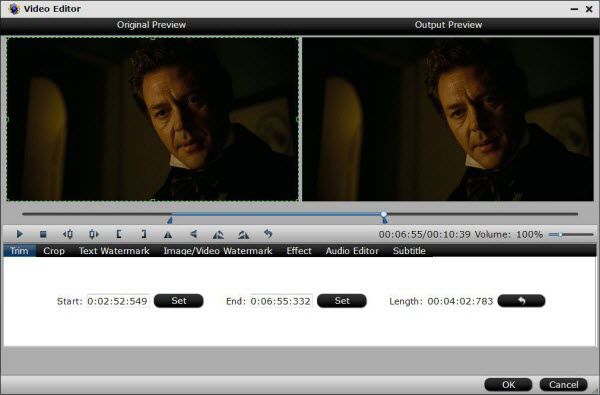600x395 pixels.
Task: Open the Trim tab
Action: pos(19,251)
